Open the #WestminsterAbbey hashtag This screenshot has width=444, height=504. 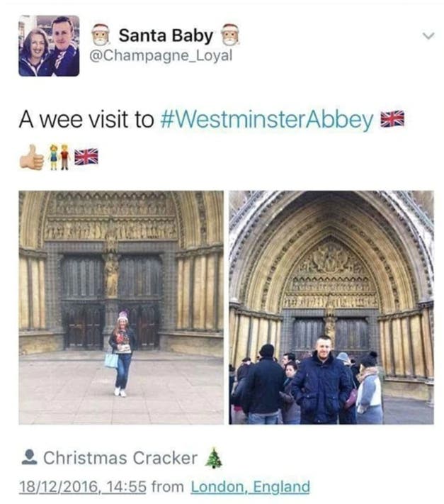tap(266, 120)
